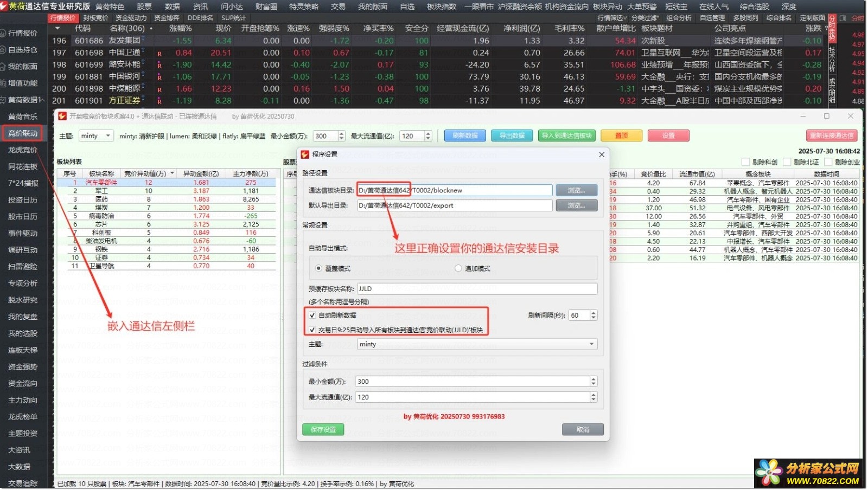Click the 自选持仓 star icon in sidebar
The width and height of the screenshot is (868, 490).
(4, 50)
